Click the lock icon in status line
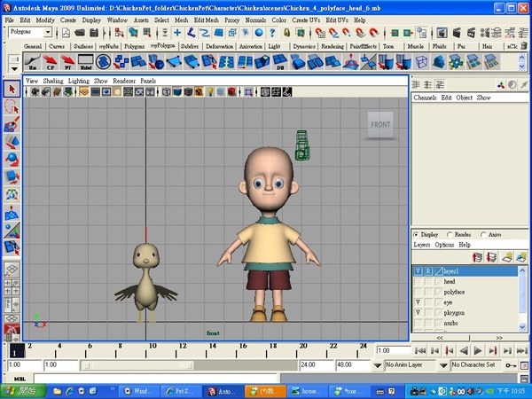 click(x=287, y=33)
